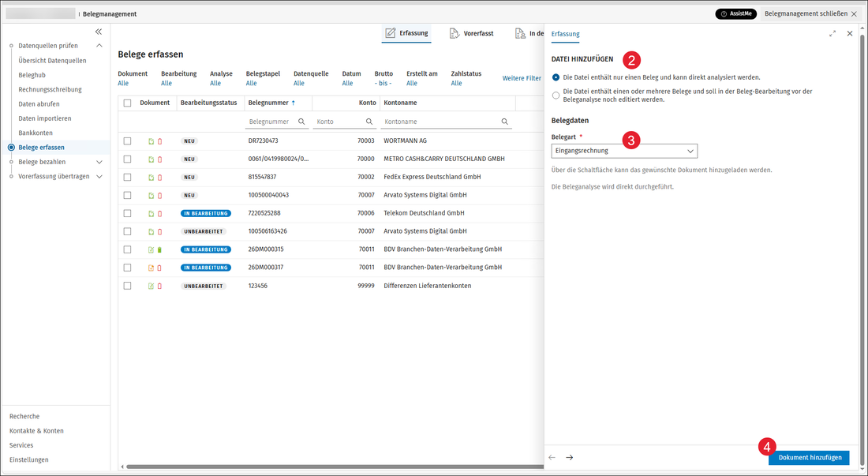Open Einstellungen at the sidebar bottom
This screenshot has width=868, height=476.
tap(28, 460)
